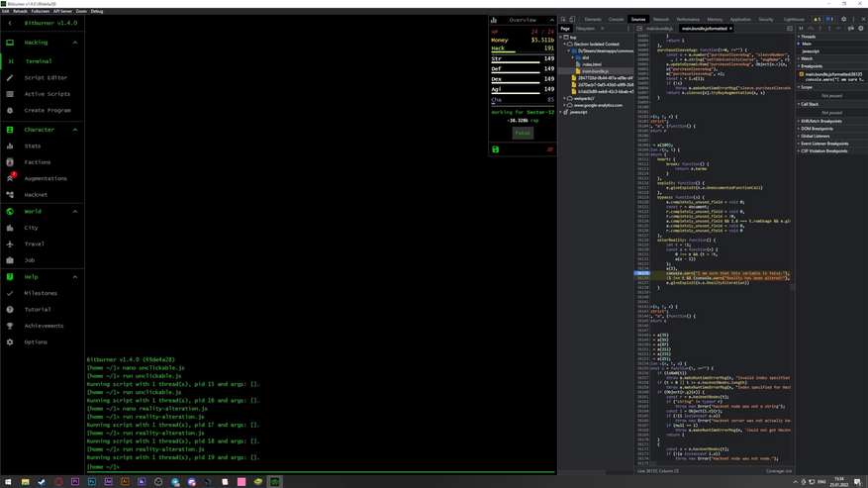
Task: Click the green save game icon
Action: (x=496, y=149)
